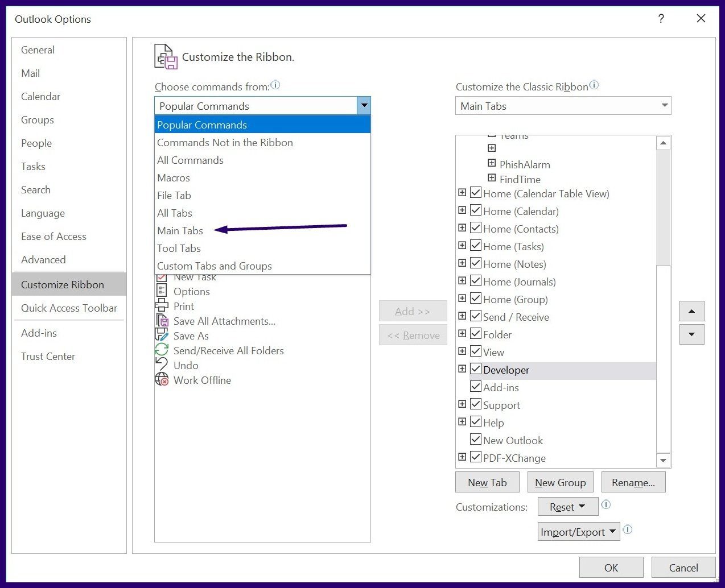Toggle the New Outlook checkbox
This screenshot has height=588, width=725.
[475, 439]
